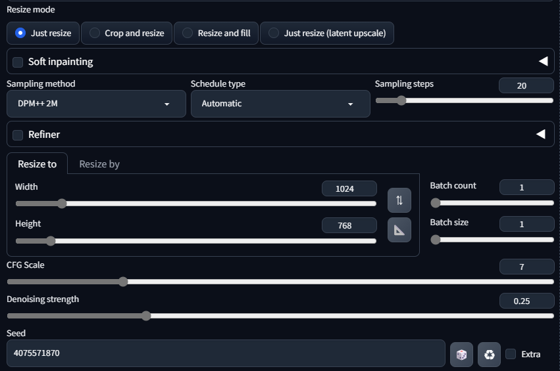Viewport: 560px width, 371px height.
Task: Click the CFG Scale slider handle
Action: tap(123, 282)
